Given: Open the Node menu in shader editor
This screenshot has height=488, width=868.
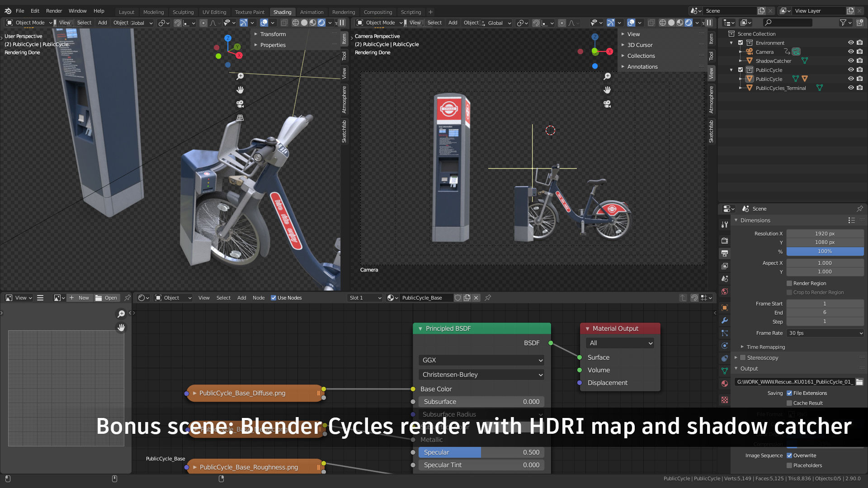Looking at the screenshot, I should (x=259, y=298).
